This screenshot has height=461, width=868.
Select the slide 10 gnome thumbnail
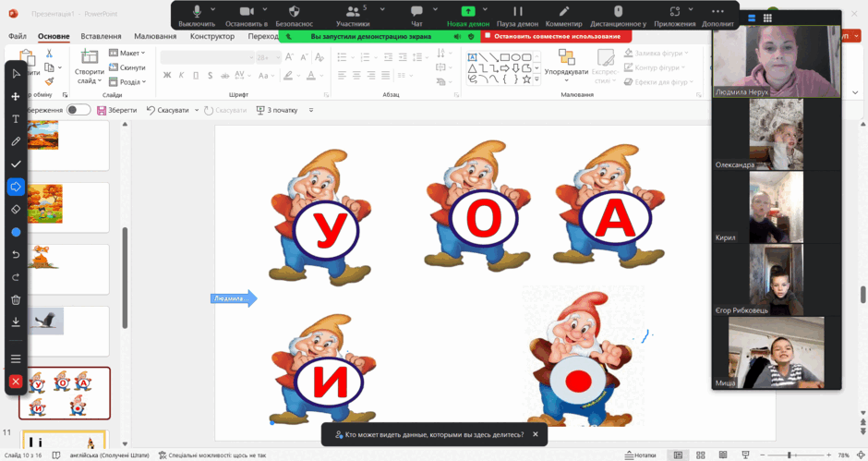[x=65, y=393]
